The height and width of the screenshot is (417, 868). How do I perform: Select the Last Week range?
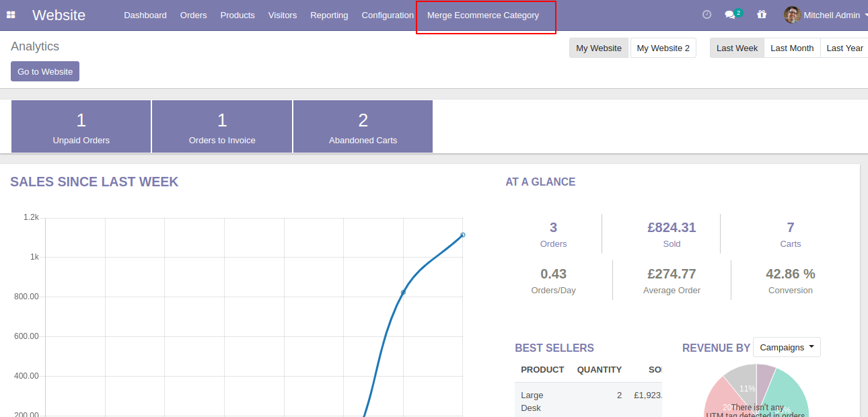737,48
